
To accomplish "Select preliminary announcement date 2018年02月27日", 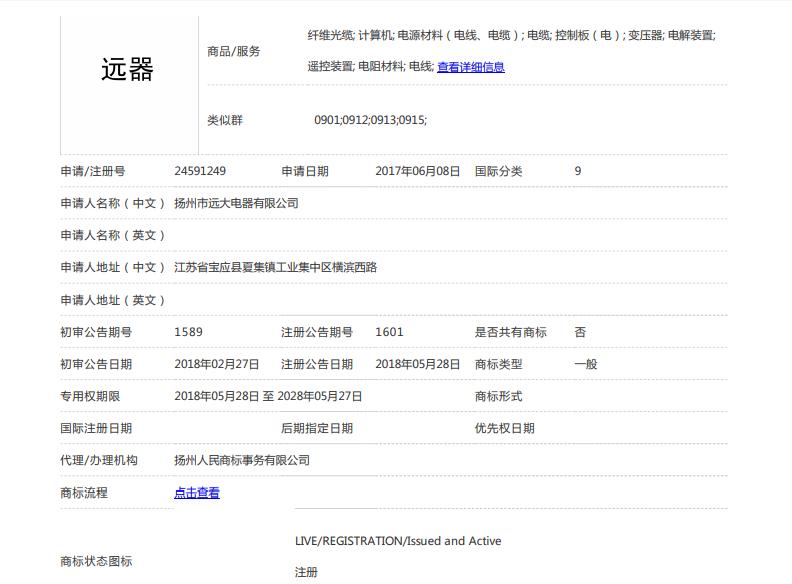I will [217, 364].
